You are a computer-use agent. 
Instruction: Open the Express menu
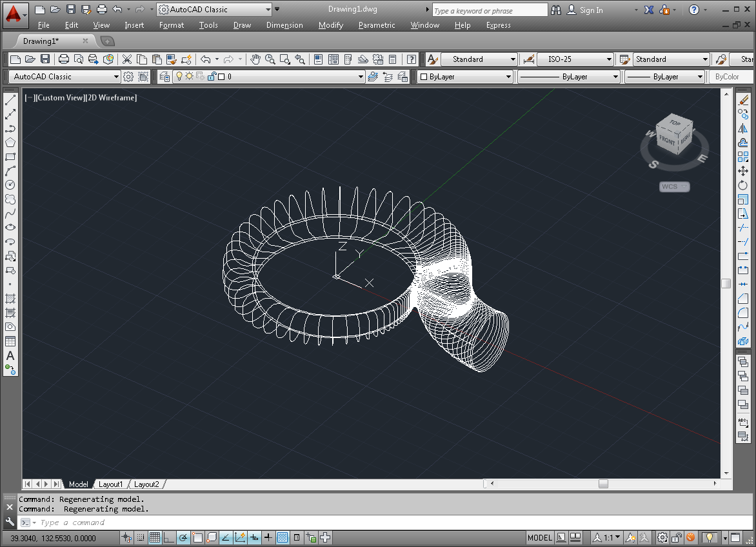(x=498, y=25)
